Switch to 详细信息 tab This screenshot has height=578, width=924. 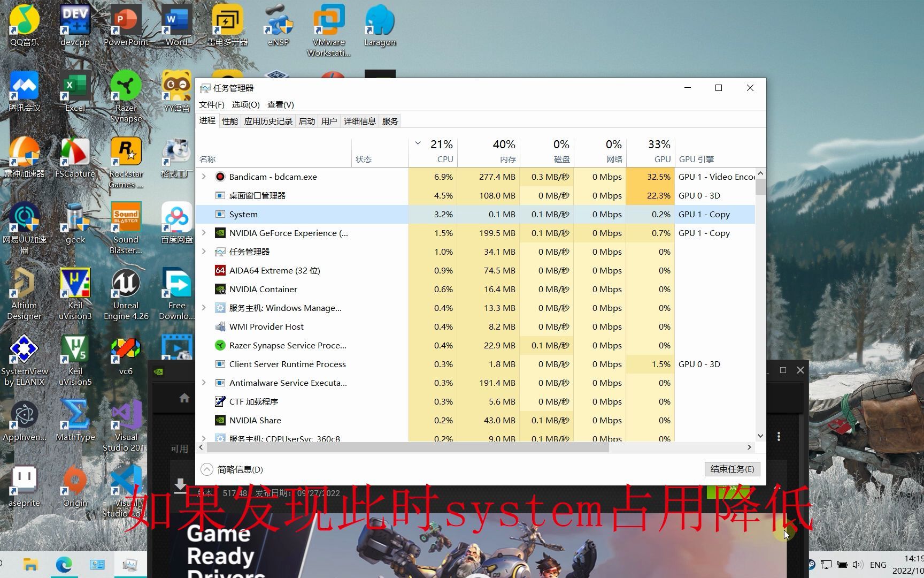(360, 121)
